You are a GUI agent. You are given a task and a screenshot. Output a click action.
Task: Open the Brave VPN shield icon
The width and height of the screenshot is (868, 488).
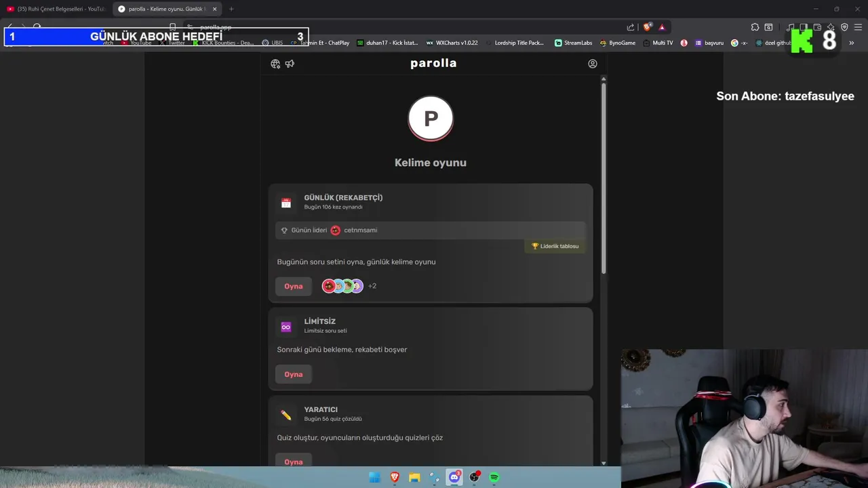coord(844,27)
